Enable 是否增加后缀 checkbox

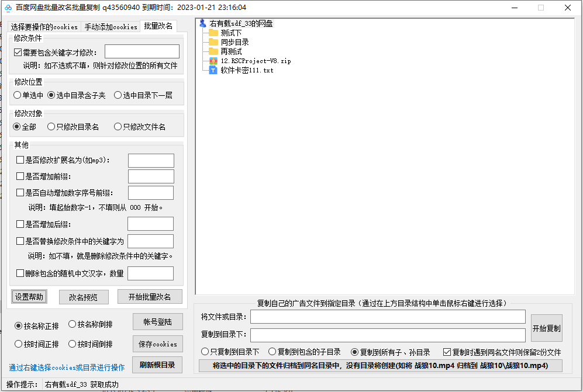click(x=20, y=224)
